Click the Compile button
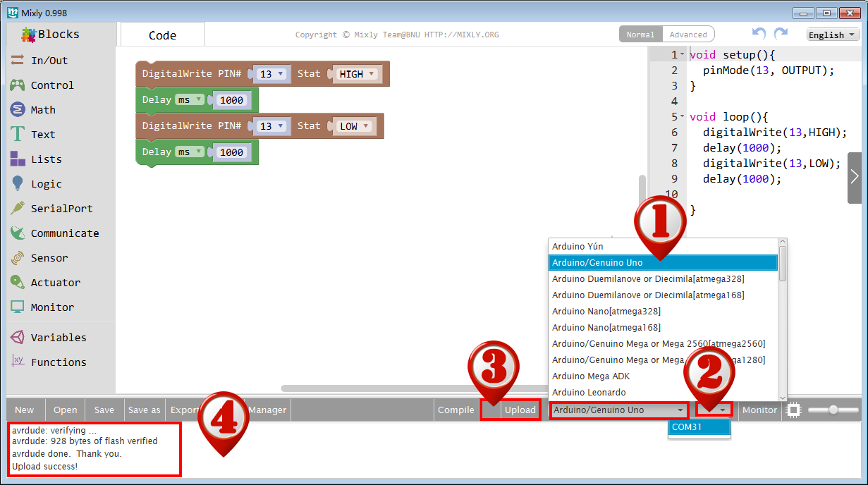Screen dimensions: 868x485 [x=456, y=410]
